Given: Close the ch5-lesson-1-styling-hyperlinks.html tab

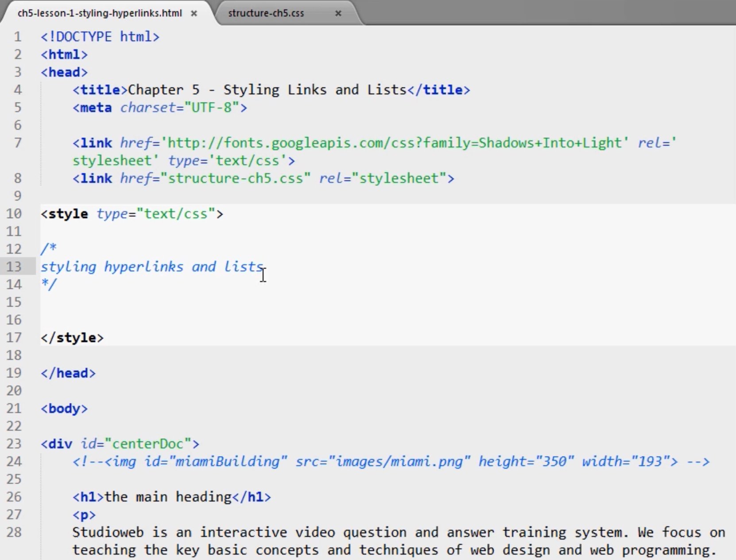Looking at the screenshot, I should 194,14.
